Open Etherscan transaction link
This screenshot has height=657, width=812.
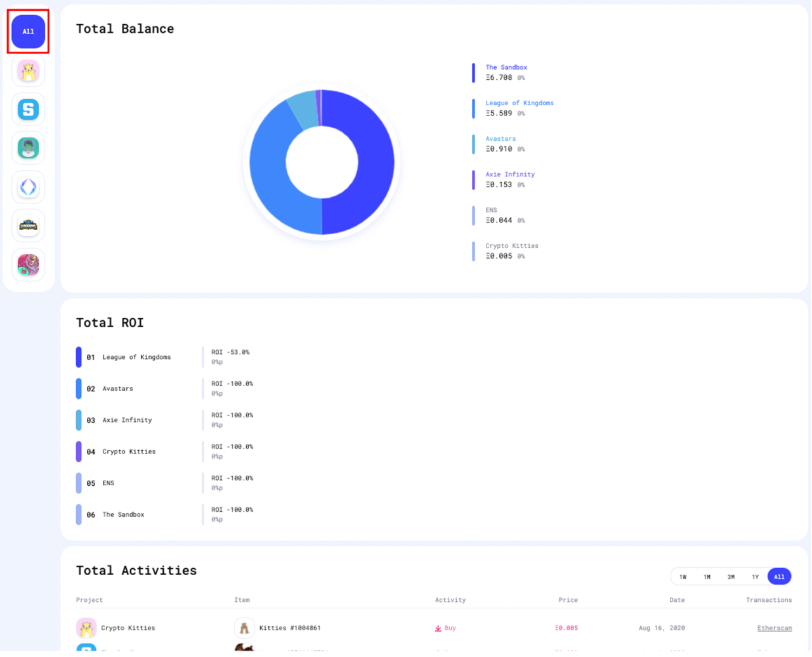pyautogui.click(x=775, y=628)
